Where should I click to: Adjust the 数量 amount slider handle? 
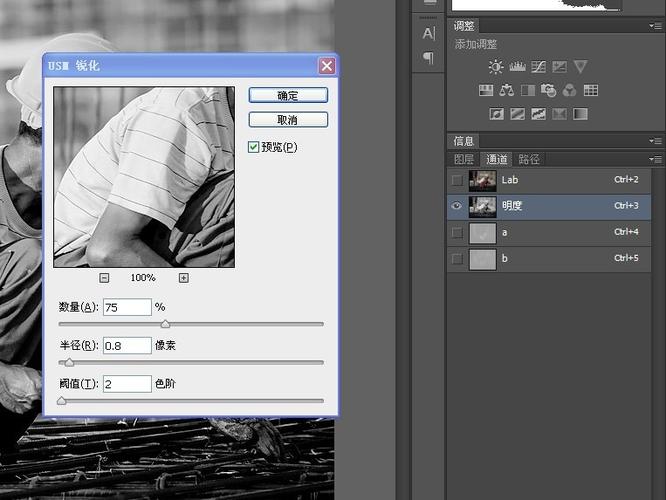pyautogui.click(x=165, y=324)
